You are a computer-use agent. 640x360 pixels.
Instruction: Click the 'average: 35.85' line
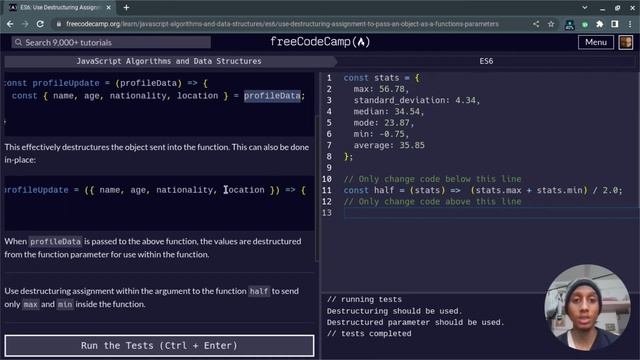coord(389,145)
